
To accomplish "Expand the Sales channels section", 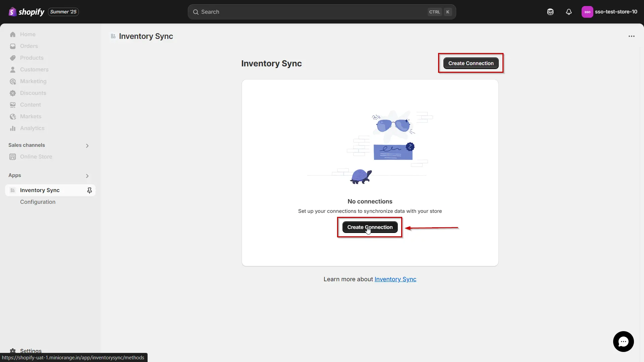I will tap(87, 145).
